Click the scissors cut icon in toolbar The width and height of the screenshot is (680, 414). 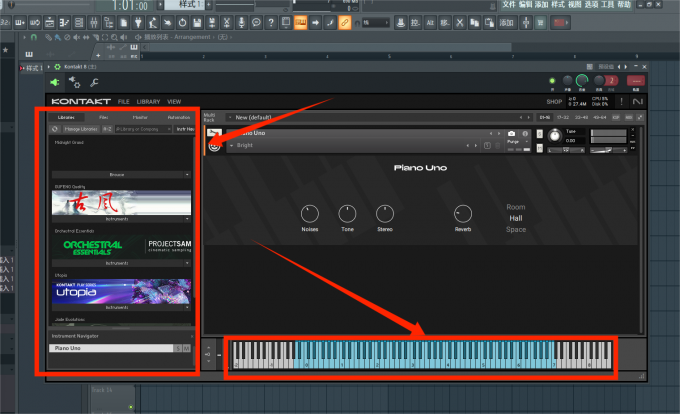(x=460, y=23)
